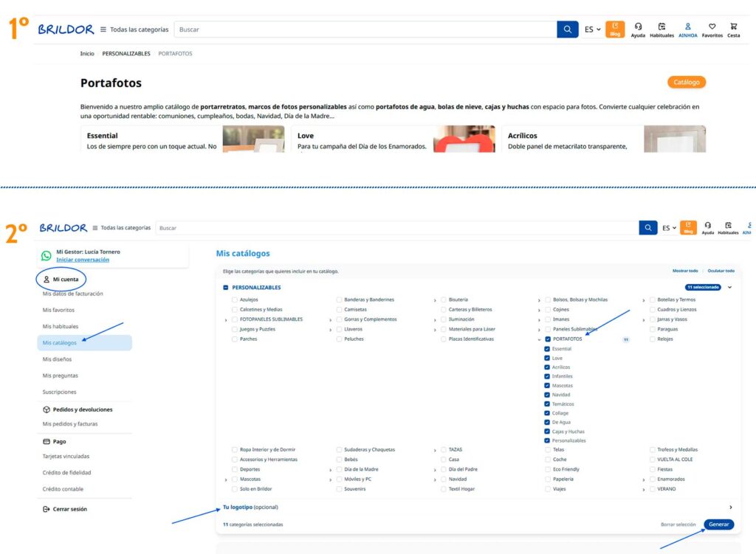Click the search magnifier on Mis catálogos page
756x554 pixels.
648,228
